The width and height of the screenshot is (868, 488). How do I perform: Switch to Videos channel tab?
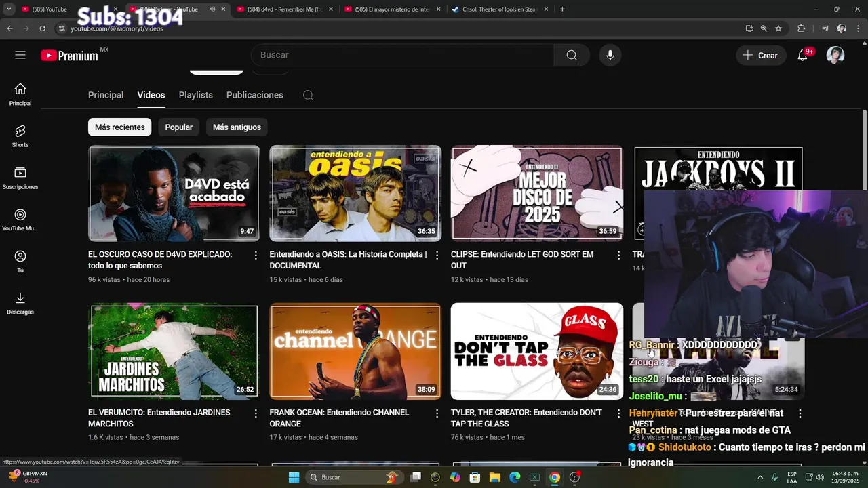coord(151,95)
